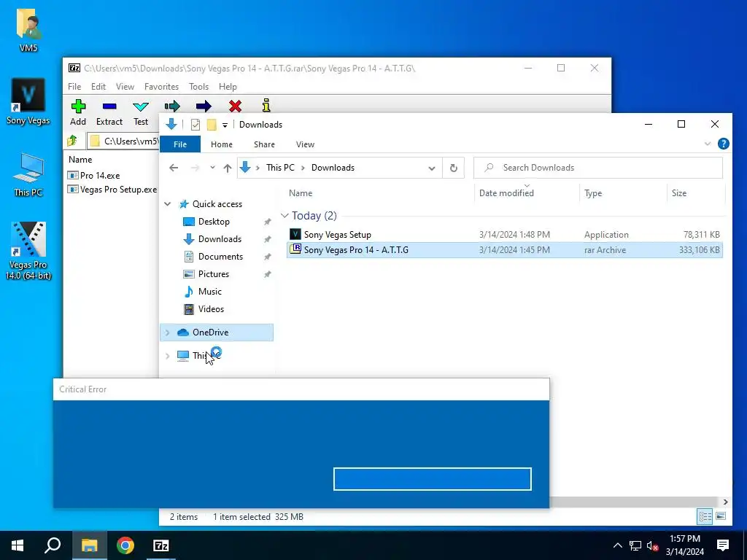Click the Test icon in 7-Zip
Screen dimensions: 747x560
141,106
